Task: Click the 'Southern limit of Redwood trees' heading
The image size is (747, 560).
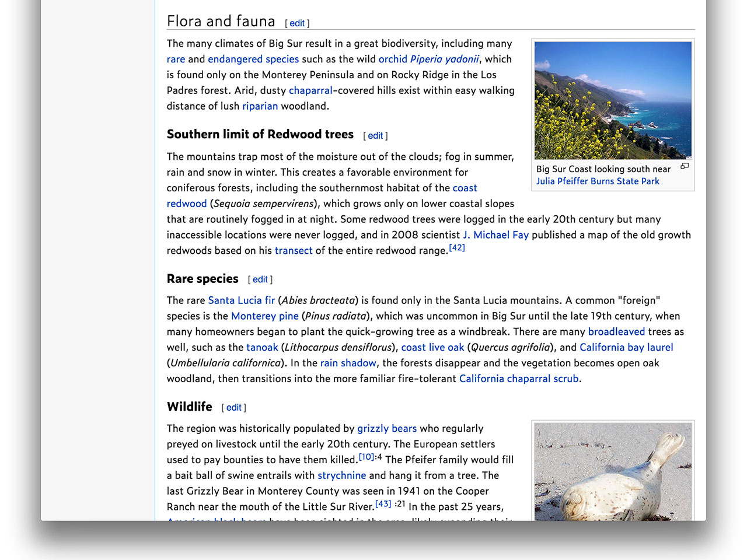Action: 260,135
